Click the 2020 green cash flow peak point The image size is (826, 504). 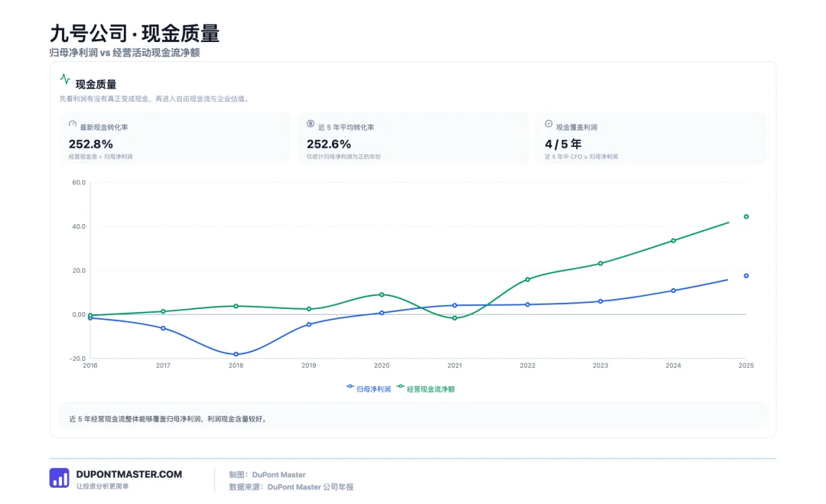click(x=382, y=295)
